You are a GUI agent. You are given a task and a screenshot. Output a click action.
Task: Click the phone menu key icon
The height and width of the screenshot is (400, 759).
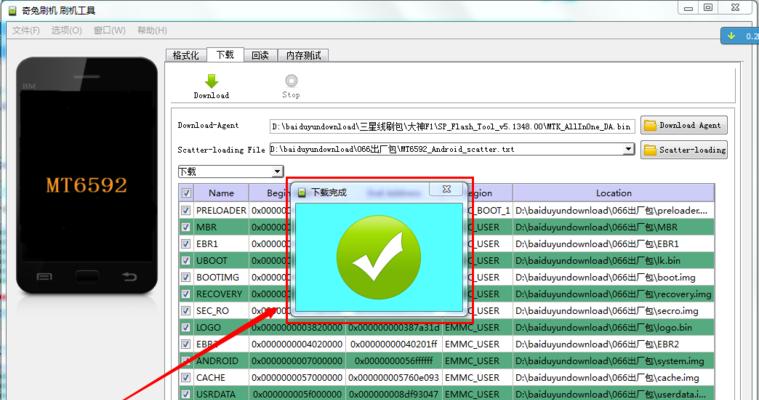(x=44, y=277)
